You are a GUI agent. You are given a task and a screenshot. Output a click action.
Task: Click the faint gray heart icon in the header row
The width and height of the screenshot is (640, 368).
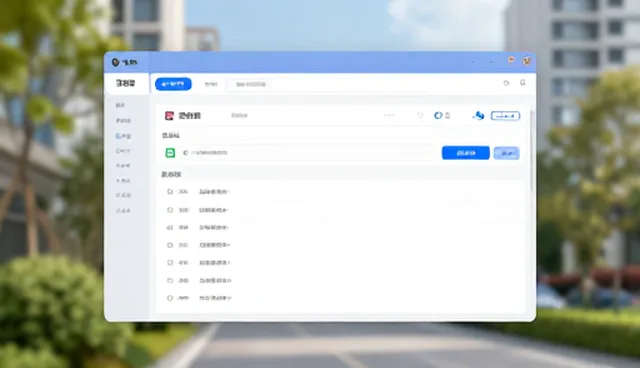pyautogui.click(x=420, y=116)
